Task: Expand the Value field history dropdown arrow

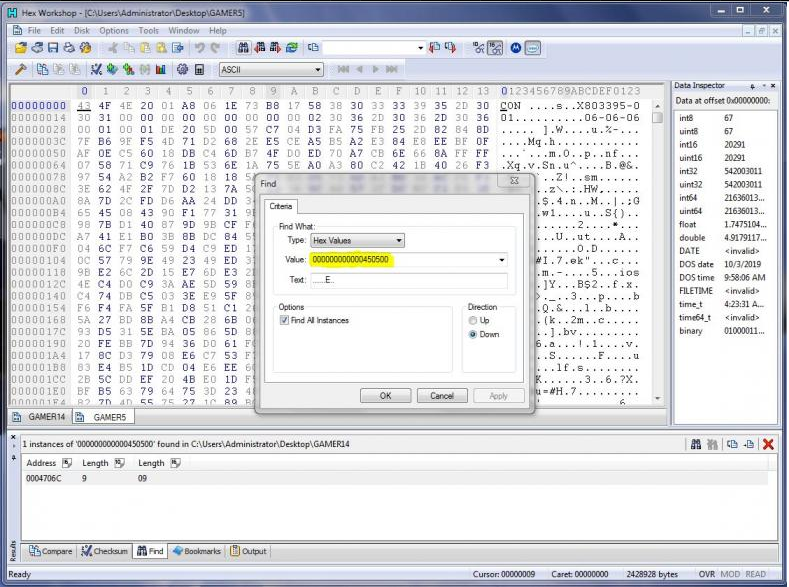Action: (x=500, y=260)
